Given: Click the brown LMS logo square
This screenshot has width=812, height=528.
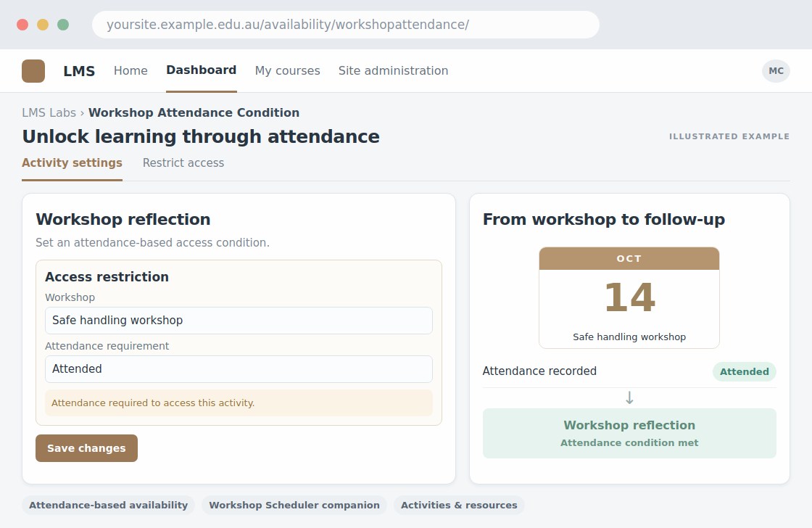Looking at the screenshot, I should (33, 71).
